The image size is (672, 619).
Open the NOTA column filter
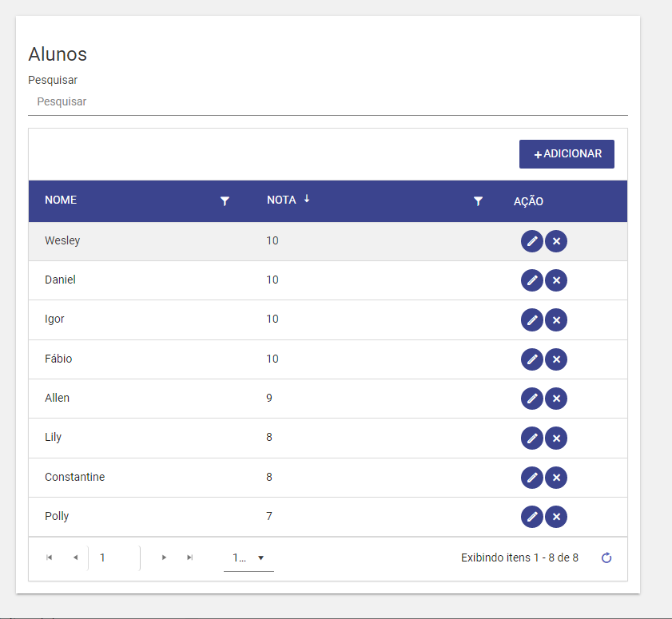point(479,201)
